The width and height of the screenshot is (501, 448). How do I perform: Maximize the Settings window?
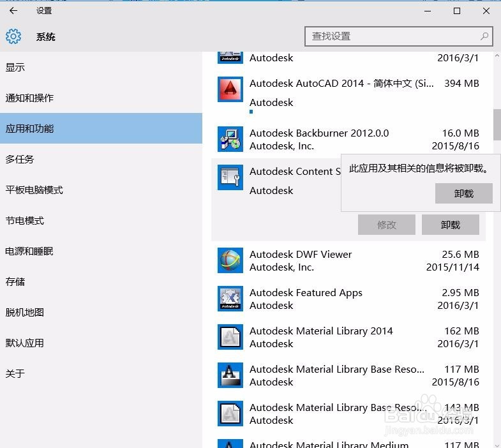(457, 11)
